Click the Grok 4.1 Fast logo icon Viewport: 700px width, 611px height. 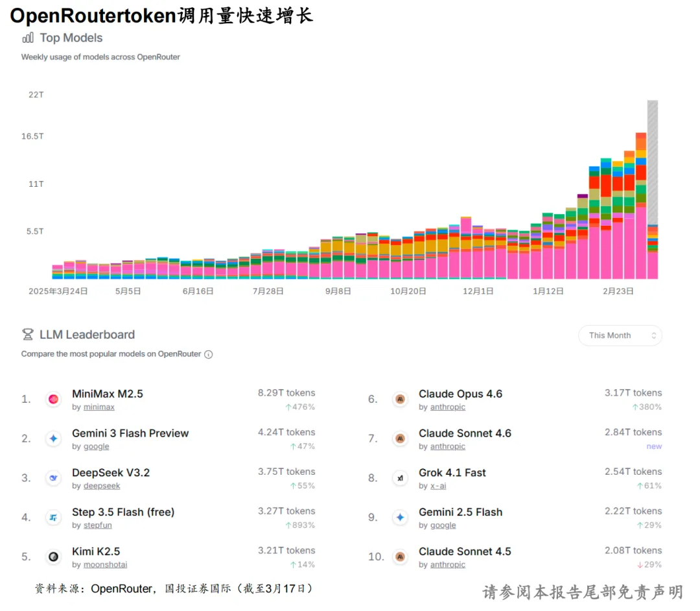(x=401, y=478)
